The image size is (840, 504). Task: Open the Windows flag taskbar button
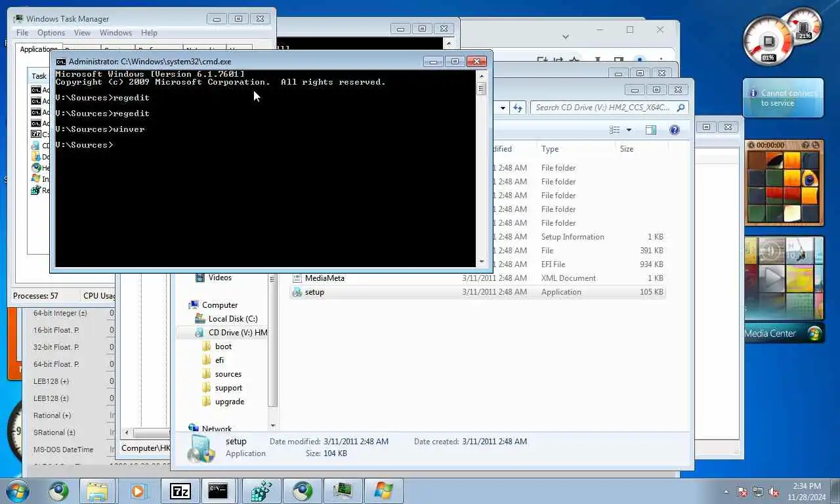383,491
